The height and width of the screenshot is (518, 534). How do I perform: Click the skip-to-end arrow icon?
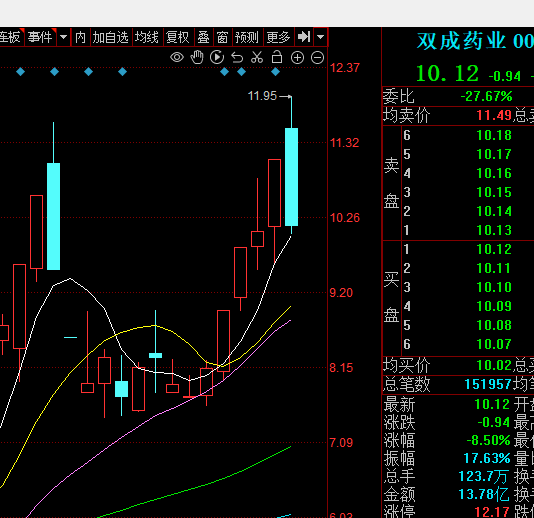pyautogui.click(x=304, y=36)
